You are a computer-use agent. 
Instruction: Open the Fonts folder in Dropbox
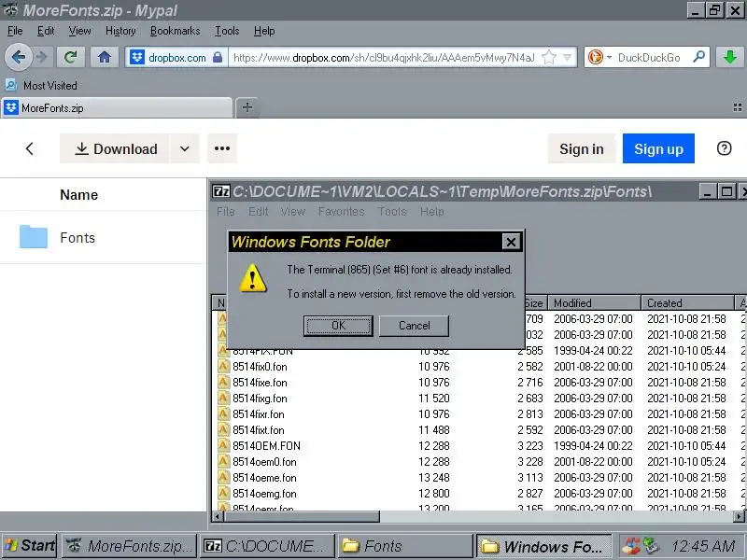(x=78, y=238)
